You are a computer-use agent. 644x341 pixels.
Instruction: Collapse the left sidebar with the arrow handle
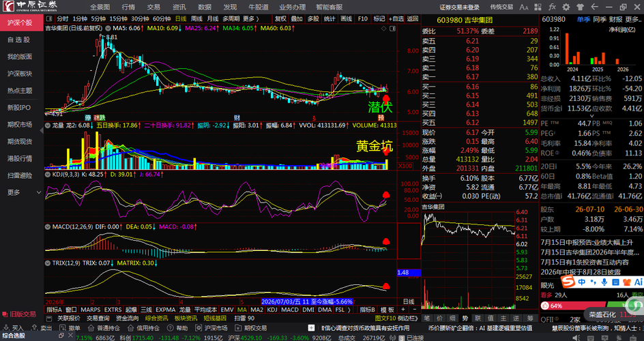(x=41, y=130)
